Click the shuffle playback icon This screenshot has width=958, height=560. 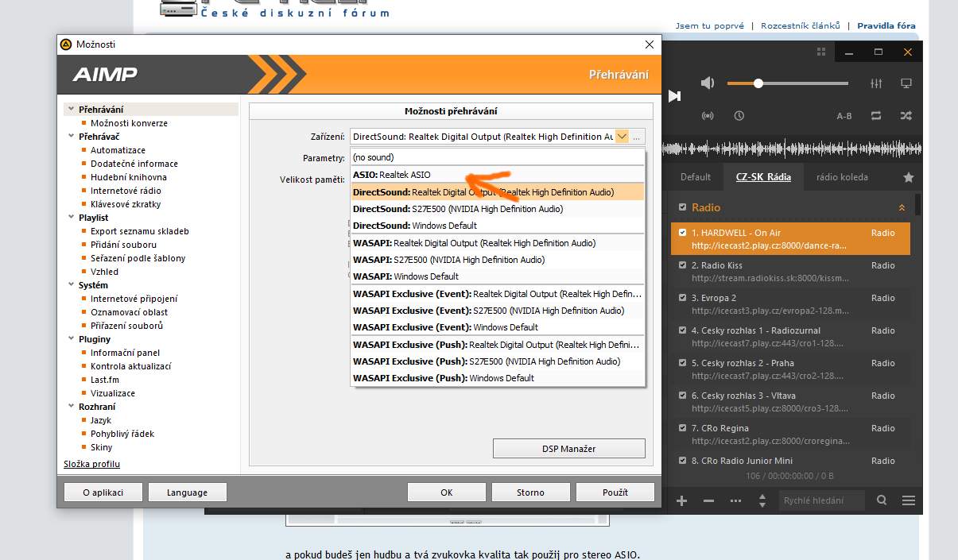[x=906, y=116]
